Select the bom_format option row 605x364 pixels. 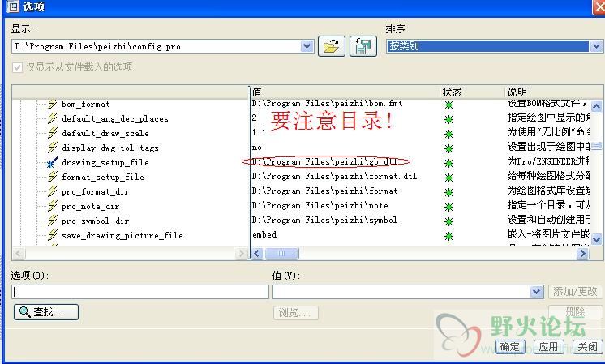tap(86, 104)
